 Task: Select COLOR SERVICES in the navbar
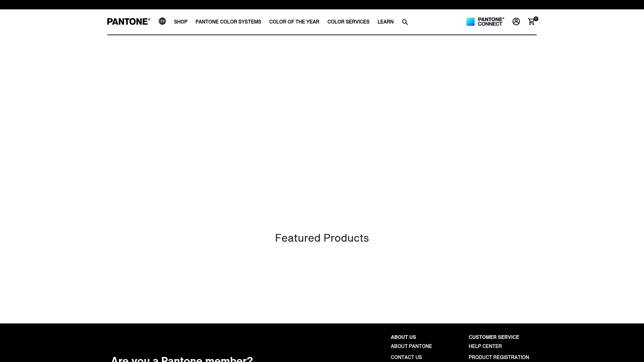coord(348,22)
